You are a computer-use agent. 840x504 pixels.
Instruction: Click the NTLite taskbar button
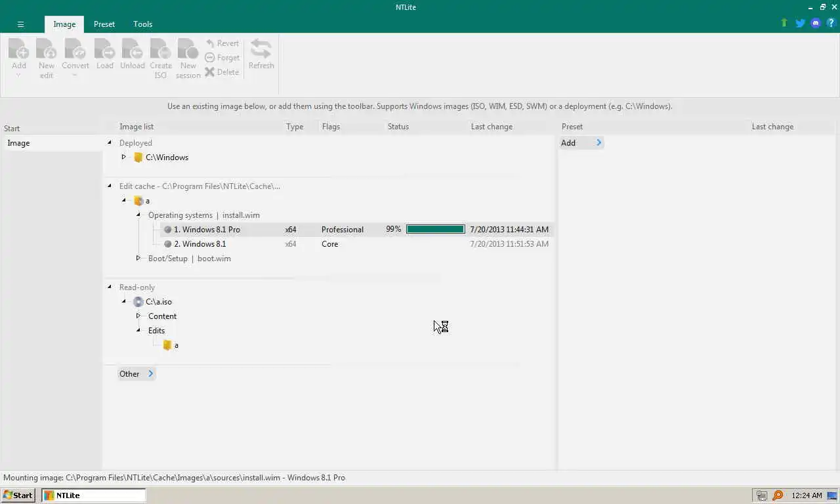click(93, 495)
